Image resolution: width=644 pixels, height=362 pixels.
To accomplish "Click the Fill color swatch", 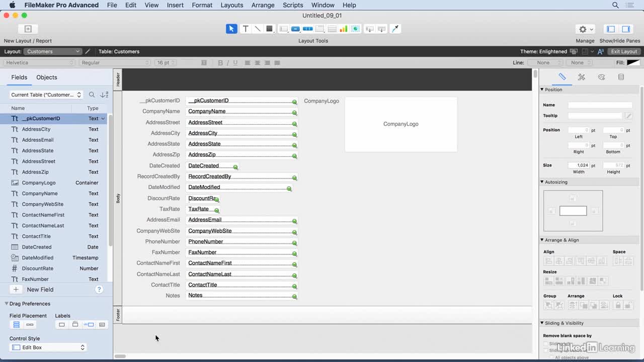I will pos(633,63).
